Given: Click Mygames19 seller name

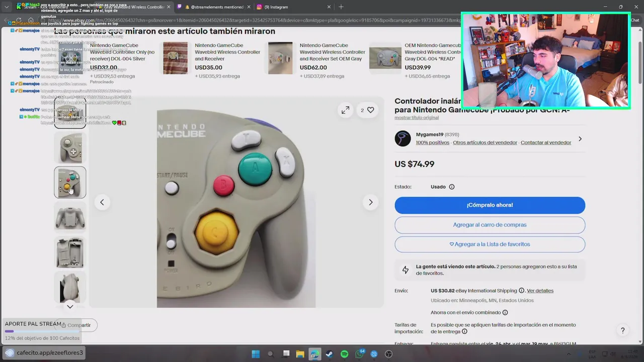Looking at the screenshot, I should click(x=429, y=135).
